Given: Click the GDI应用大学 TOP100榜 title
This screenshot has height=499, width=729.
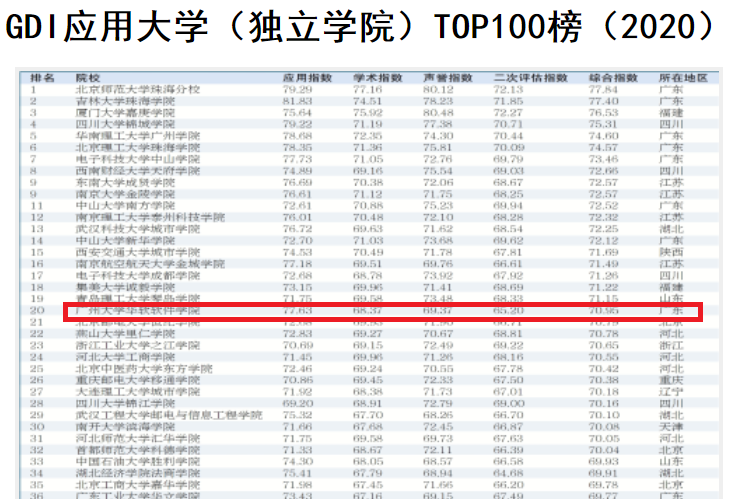Looking at the screenshot, I should 363,27.
